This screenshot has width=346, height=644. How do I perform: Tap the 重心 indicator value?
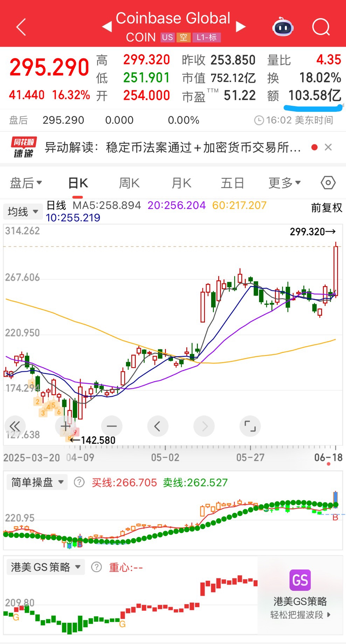point(126,567)
